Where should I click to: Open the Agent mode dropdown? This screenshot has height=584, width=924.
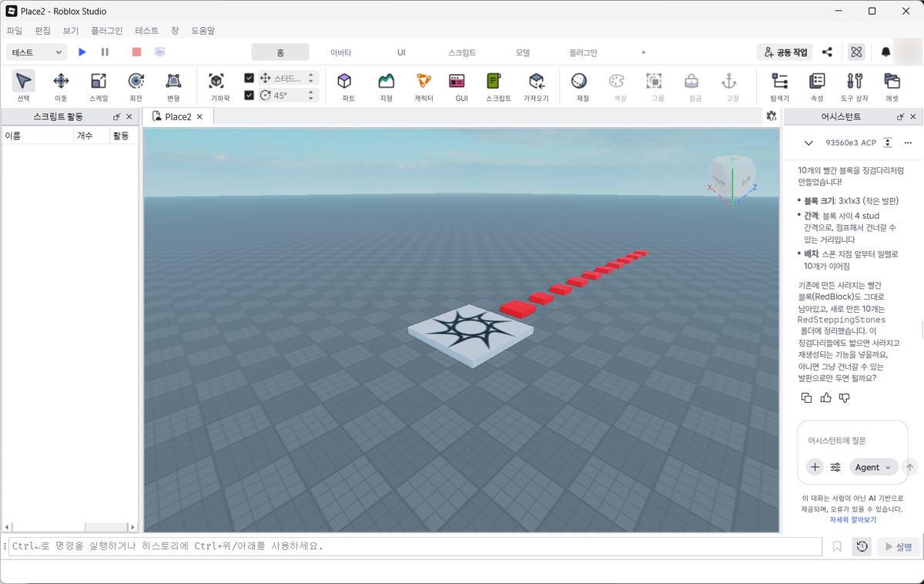click(874, 467)
